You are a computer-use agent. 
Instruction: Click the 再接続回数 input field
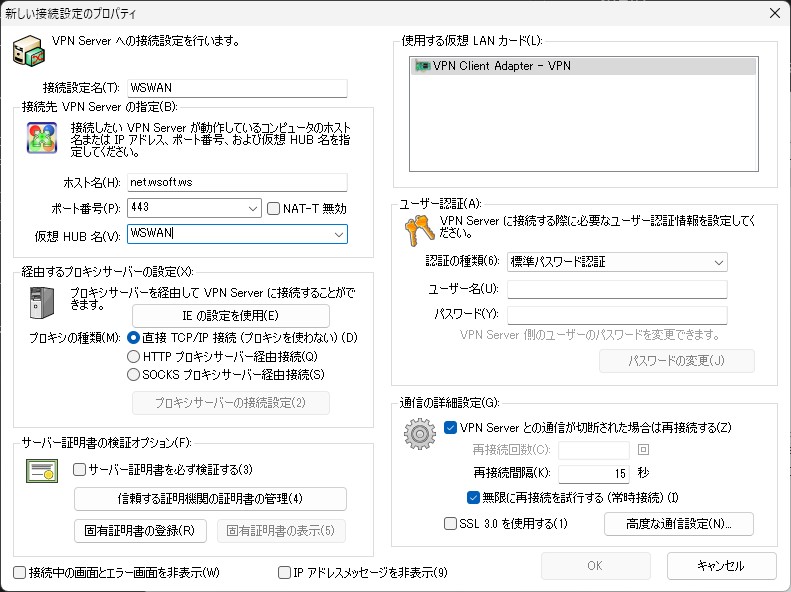pos(594,450)
